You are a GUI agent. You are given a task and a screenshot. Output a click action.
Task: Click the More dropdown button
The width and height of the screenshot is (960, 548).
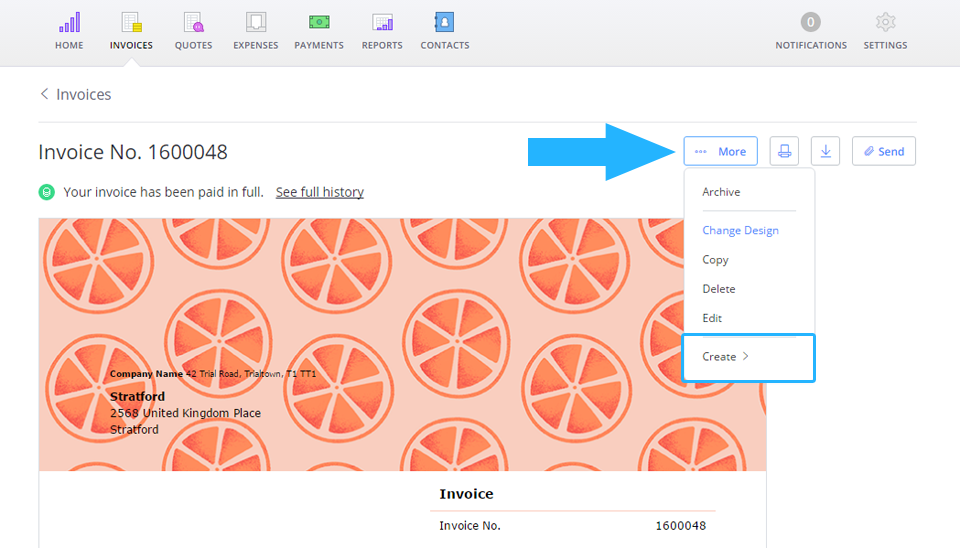[x=721, y=151]
